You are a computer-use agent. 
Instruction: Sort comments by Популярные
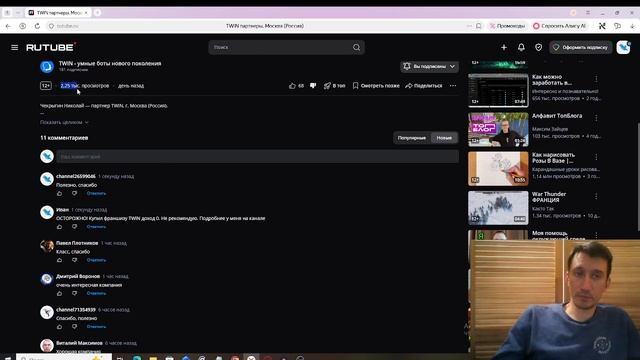click(x=411, y=138)
